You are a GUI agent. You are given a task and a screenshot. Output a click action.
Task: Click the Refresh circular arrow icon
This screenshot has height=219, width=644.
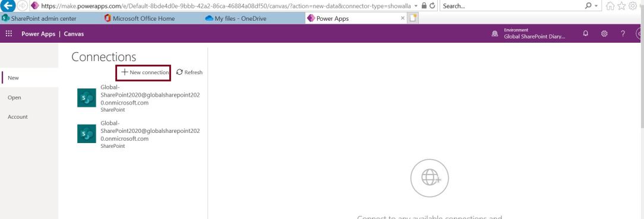pyautogui.click(x=179, y=72)
